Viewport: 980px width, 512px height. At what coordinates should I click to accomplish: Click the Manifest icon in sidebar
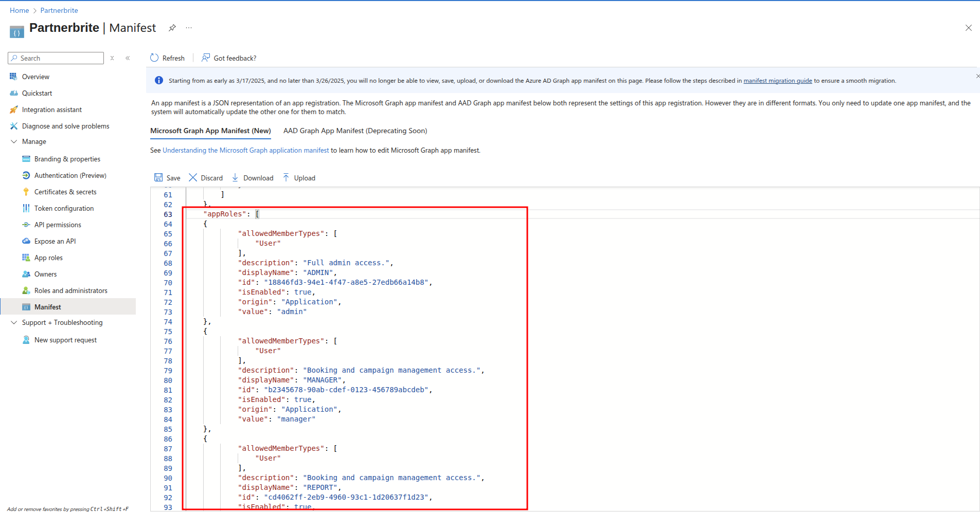click(x=26, y=307)
